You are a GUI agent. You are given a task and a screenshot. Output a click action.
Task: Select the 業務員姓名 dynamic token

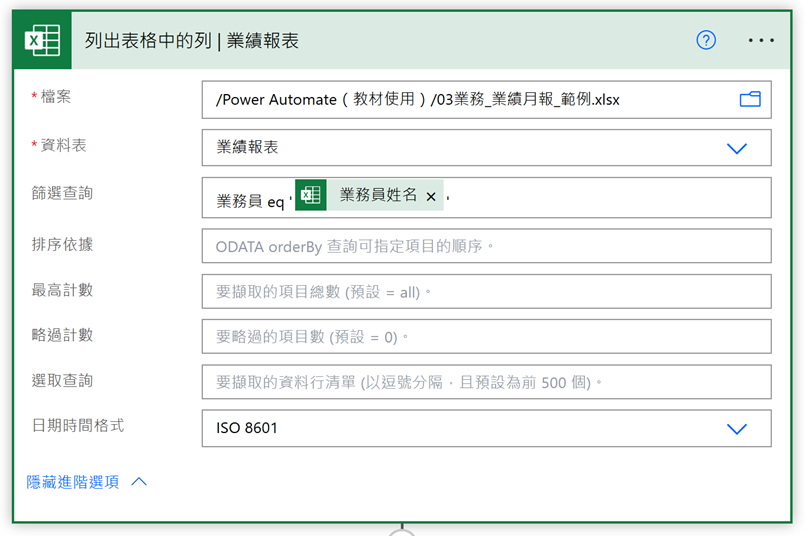point(369,195)
